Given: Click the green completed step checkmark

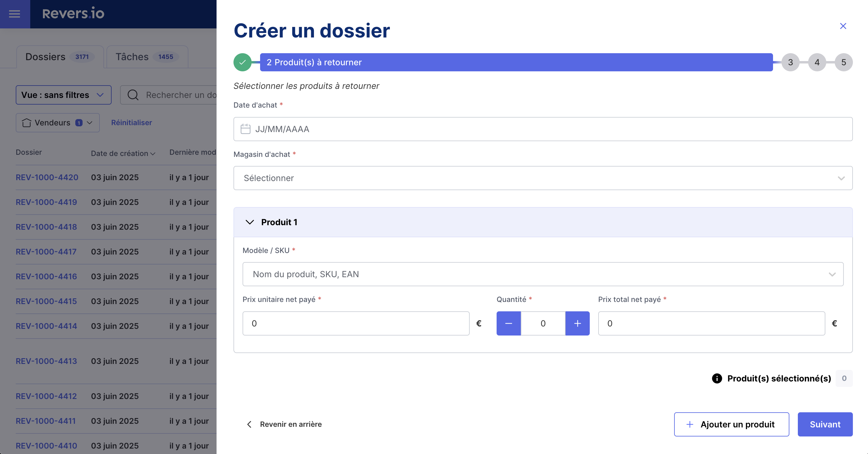Looking at the screenshot, I should (243, 62).
